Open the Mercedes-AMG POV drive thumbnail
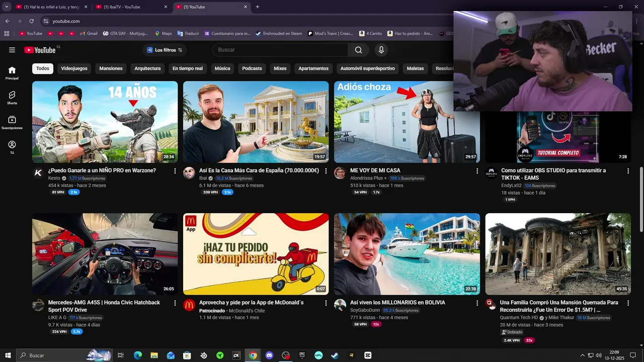This screenshot has height=362, width=644. click(x=105, y=254)
